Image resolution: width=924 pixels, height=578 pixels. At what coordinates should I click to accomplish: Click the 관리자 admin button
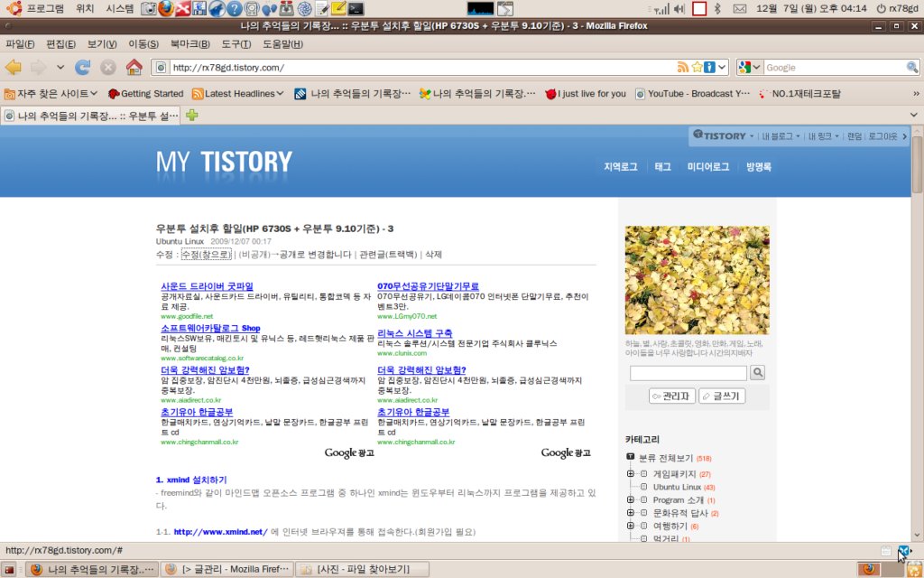click(672, 396)
